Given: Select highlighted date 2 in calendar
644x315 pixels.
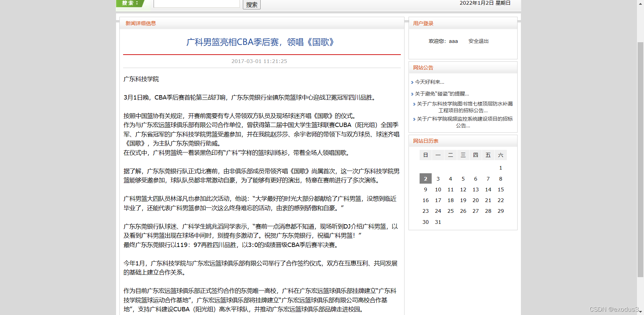Looking at the screenshot, I should pos(425,179).
